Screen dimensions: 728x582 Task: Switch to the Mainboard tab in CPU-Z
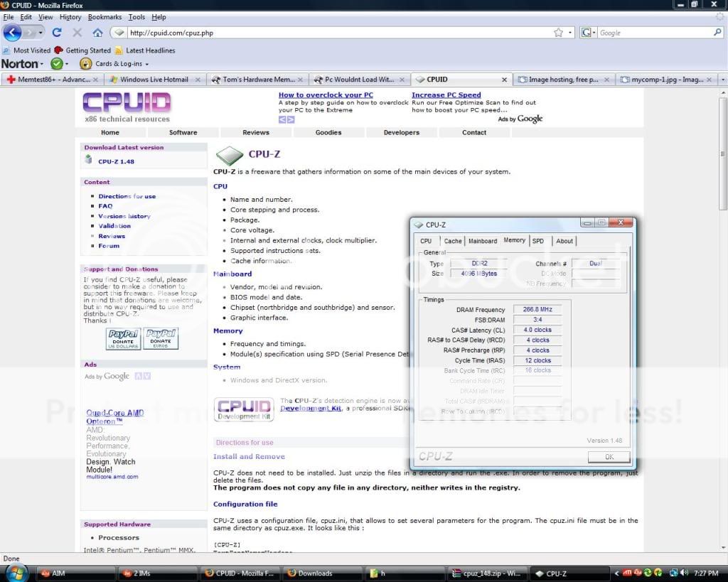[x=483, y=241]
